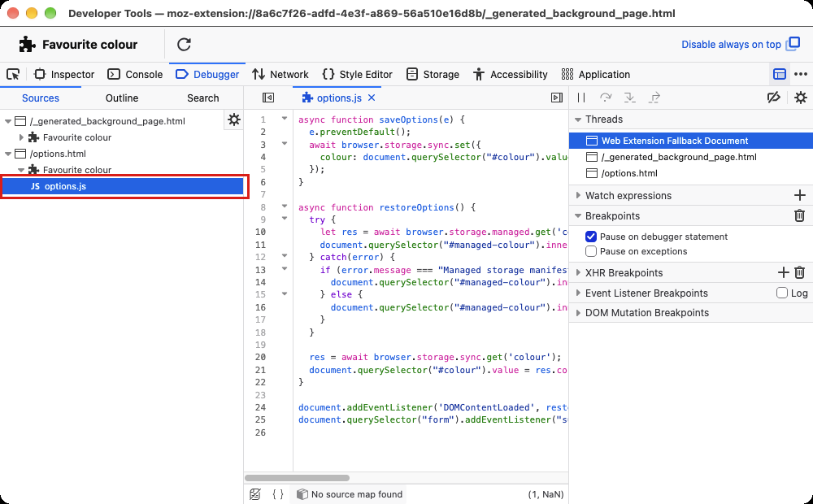Toggle Event Listener Log checkbox
The width and height of the screenshot is (813, 504).
click(781, 293)
